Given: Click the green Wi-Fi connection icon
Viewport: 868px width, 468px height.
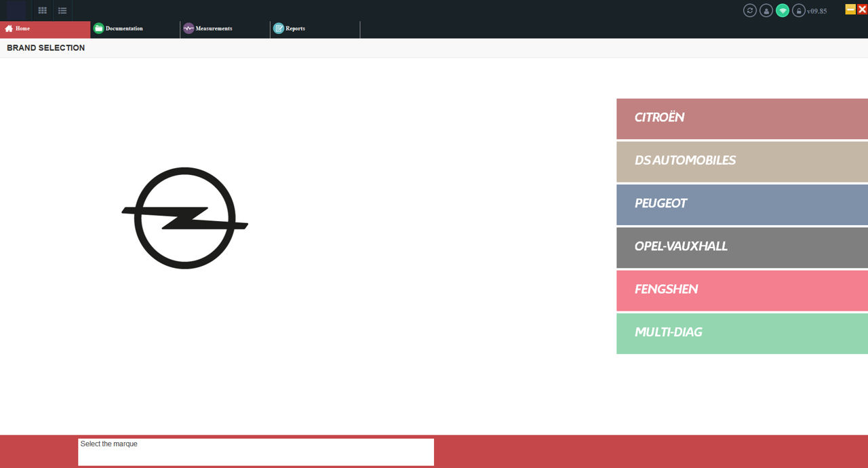Looking at the screenshot, I should point(783,10).
